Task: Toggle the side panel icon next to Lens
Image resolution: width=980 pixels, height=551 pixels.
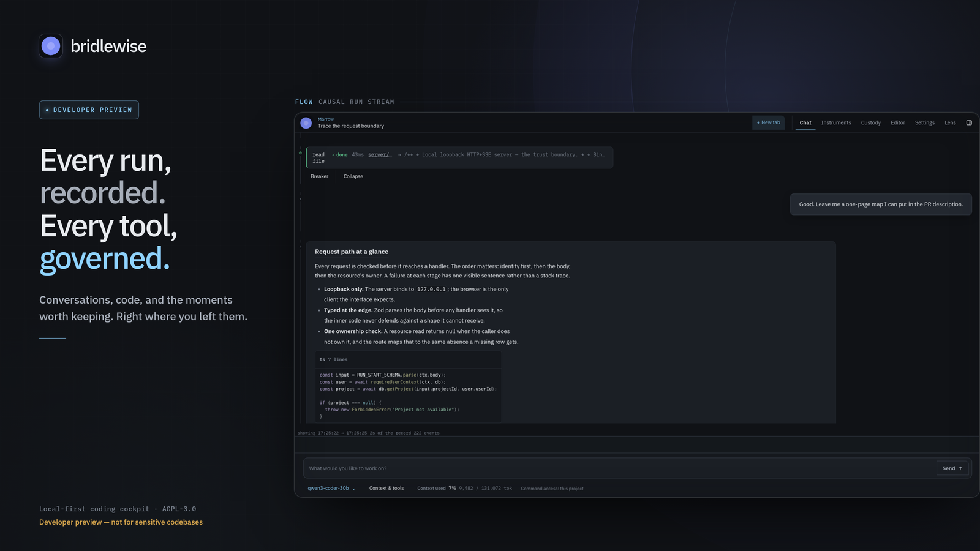Action: pyautogui.click(x=969, y=122)
